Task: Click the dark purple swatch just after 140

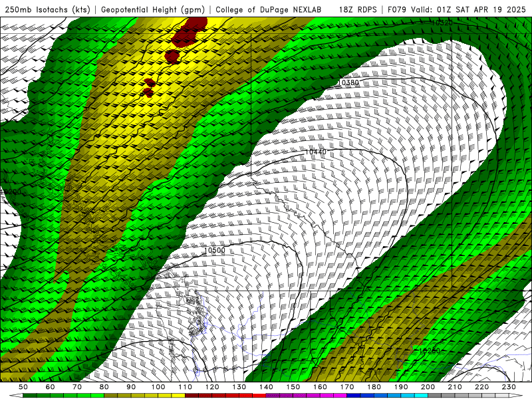Action: pyautogui.click(x=273, y=395)
